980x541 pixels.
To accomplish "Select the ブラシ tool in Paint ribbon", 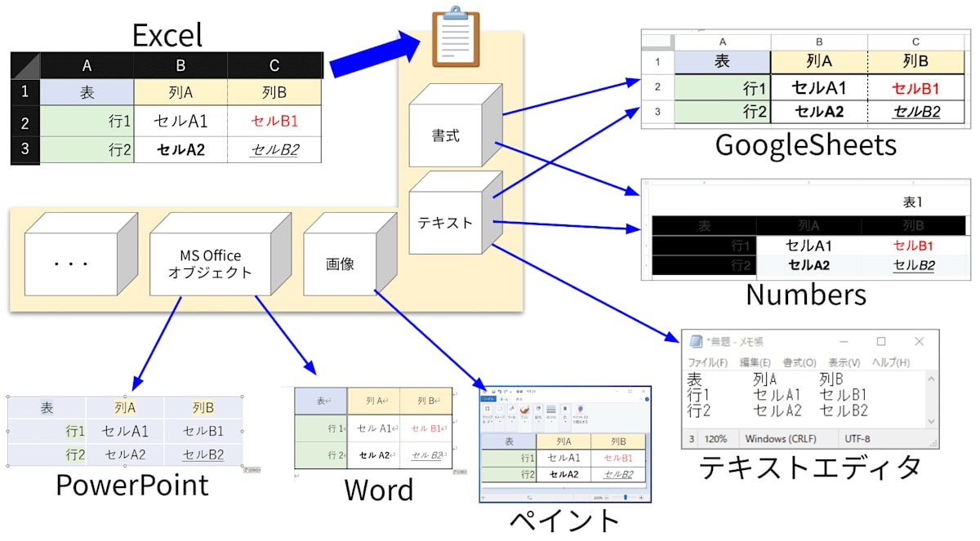I will [x=524, y=414].
